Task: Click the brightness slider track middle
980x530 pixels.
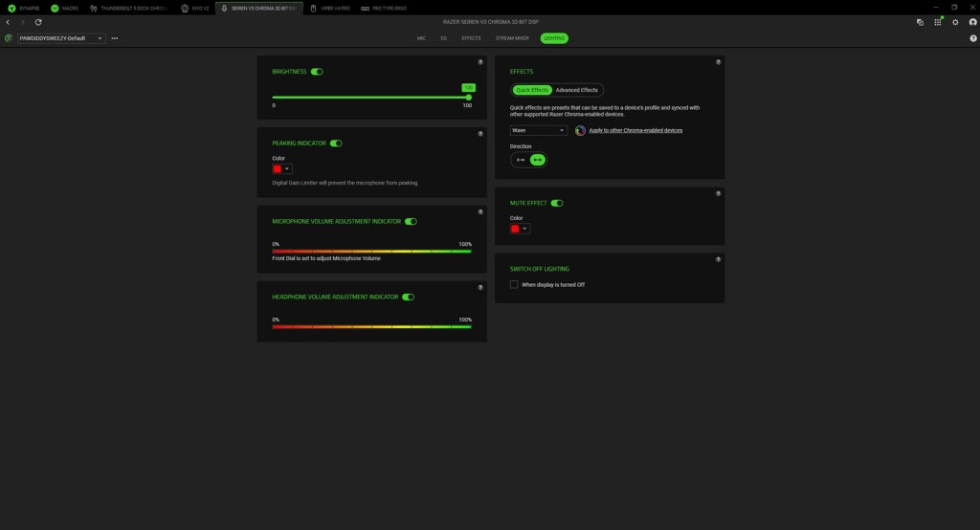Action: [370, 98]
